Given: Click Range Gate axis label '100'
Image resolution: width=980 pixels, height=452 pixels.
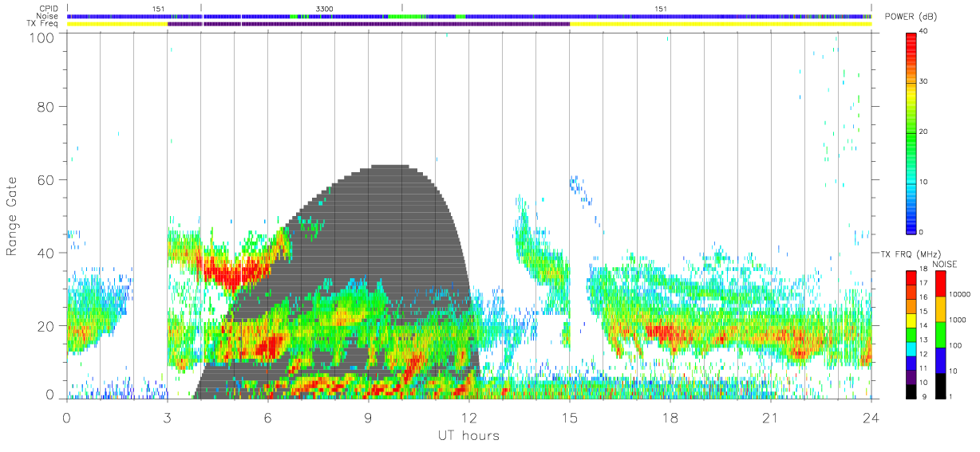Looking at the screenshot, I should tap(42, 38).
